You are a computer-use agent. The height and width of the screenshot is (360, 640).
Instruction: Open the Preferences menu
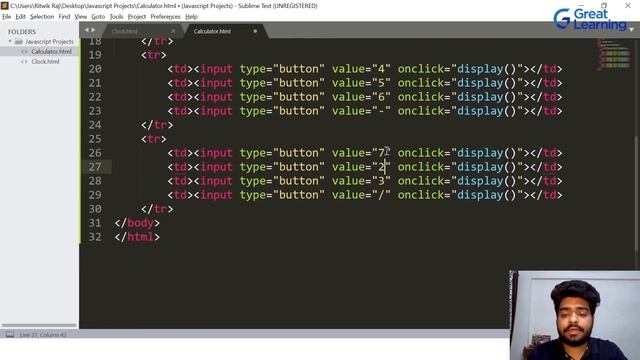point(165,17)
